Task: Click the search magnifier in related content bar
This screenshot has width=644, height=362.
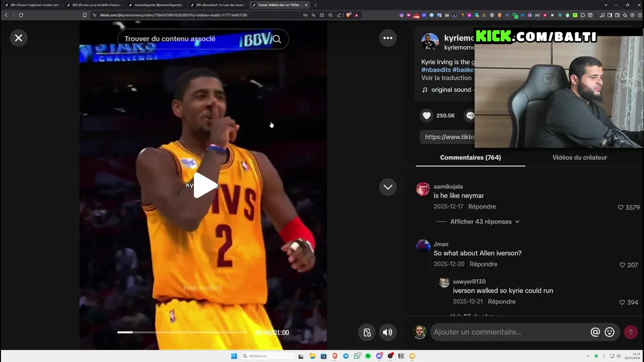Action: pos(277,39)
